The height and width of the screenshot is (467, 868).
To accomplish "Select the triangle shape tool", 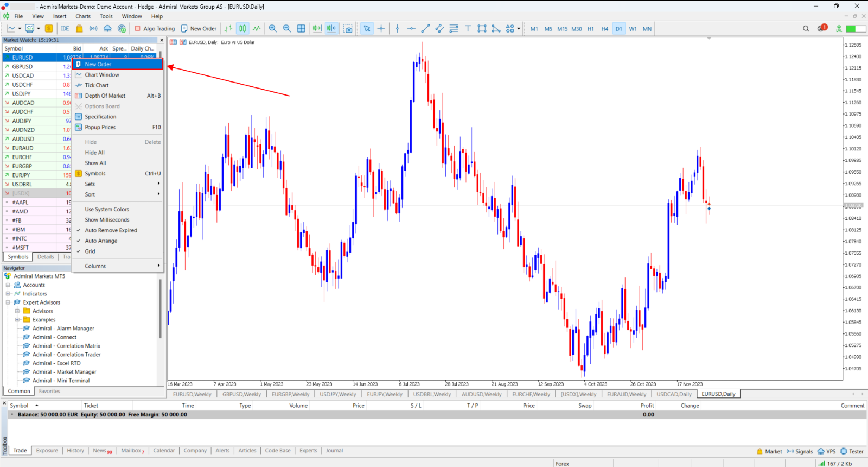I will pos(496,29).
